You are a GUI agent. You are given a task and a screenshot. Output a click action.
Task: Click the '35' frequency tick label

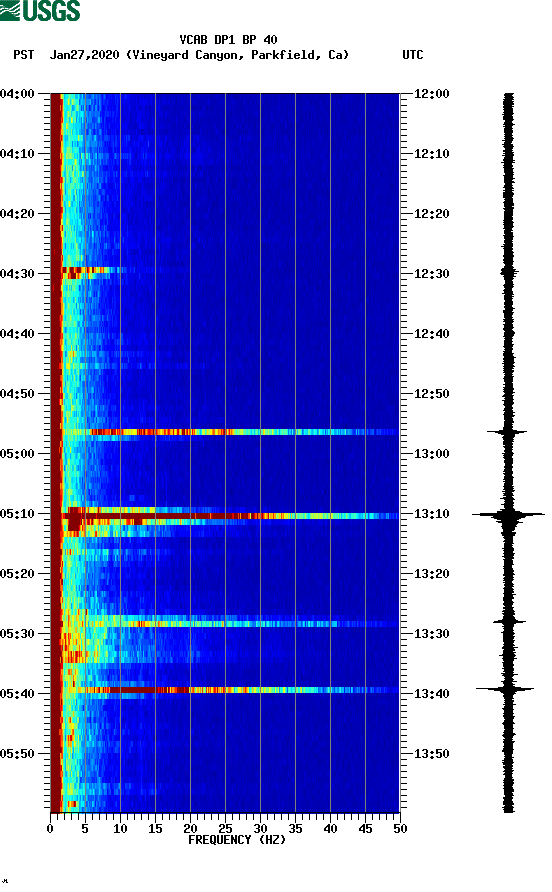coord(295,829)
